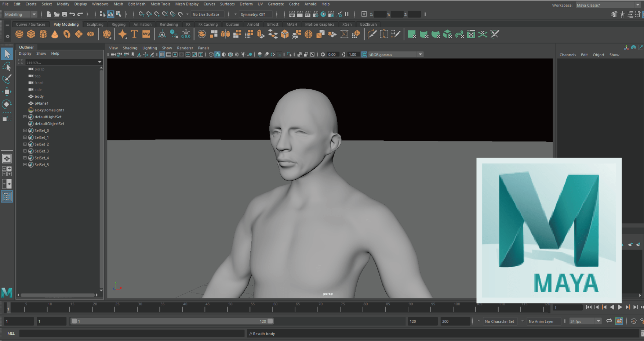Activate the Select tool in the toolbox
Image resolution: width=644 pixels, height=341 pixels.
point(7,54)
